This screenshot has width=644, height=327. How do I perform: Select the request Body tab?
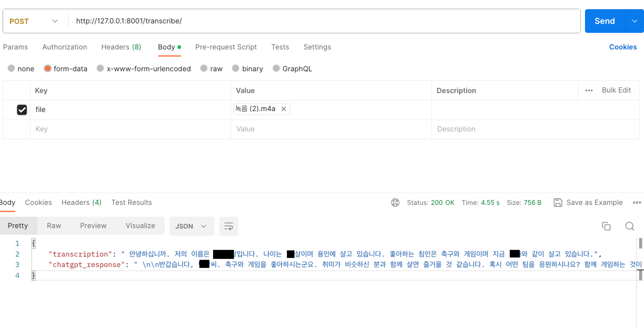point(169,47)
